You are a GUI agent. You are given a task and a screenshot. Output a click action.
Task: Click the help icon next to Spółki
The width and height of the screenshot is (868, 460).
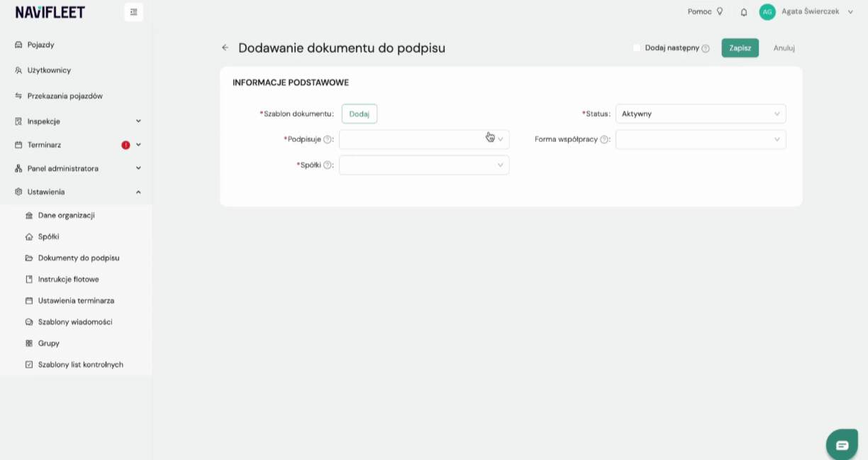(x=328, y=165)
